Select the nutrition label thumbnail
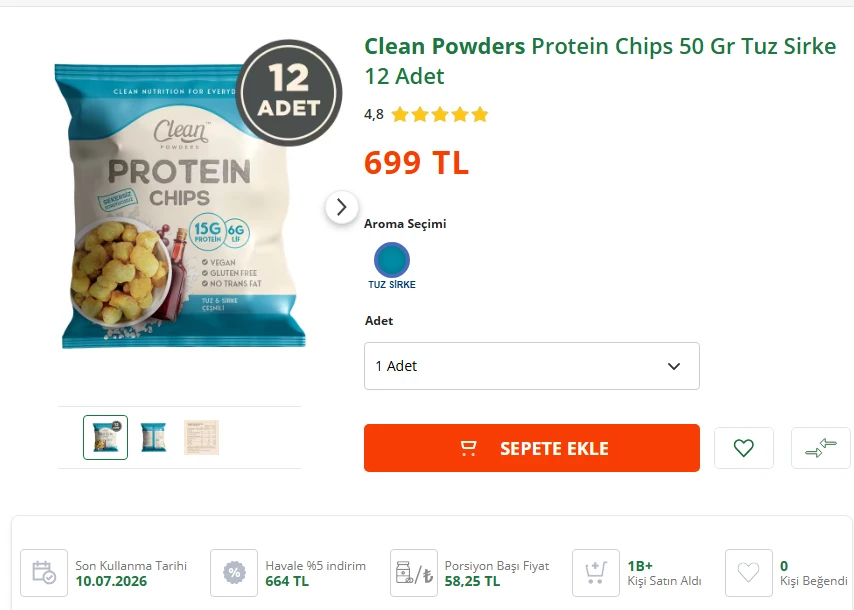 tap(201, 437)
